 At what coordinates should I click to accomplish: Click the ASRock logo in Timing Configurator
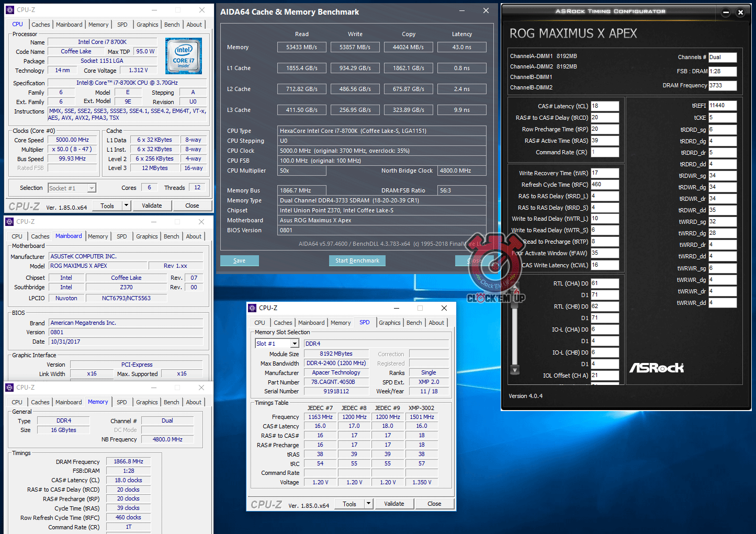656,368
